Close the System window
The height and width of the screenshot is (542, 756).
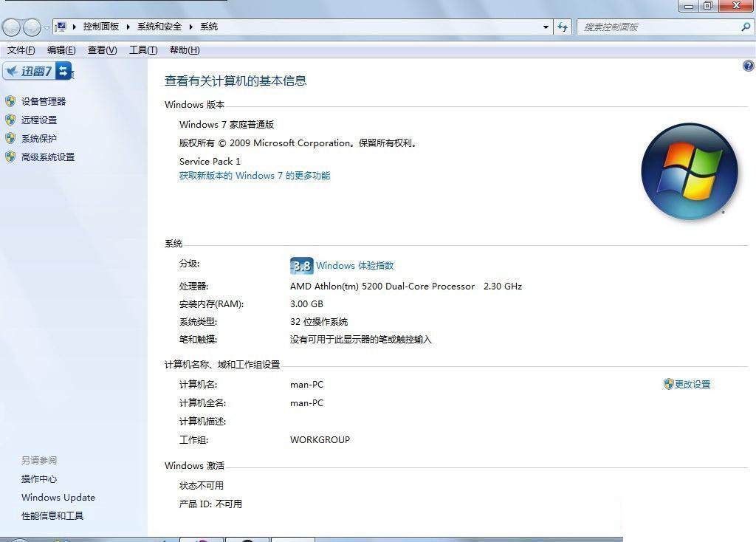(x=736, y=6)
